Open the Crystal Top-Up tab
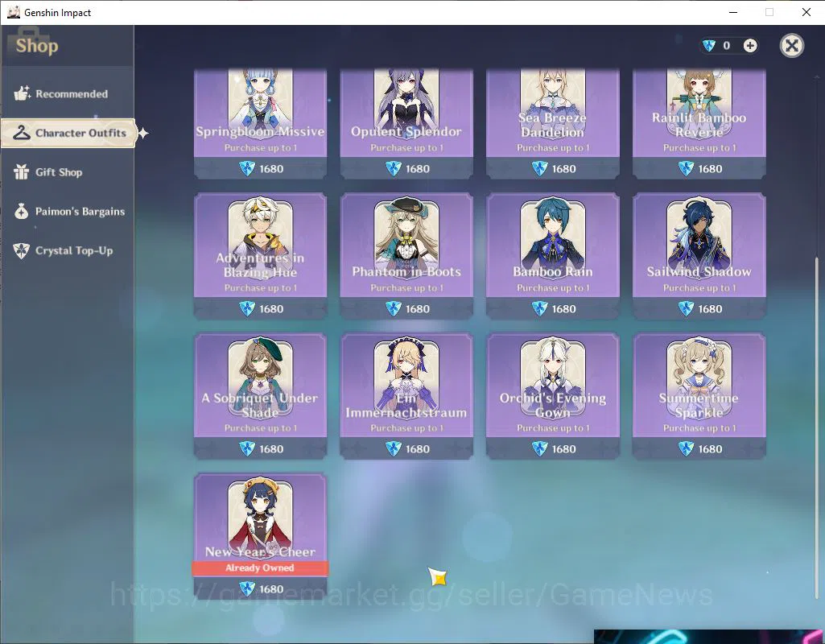This screenshot has height=644, width=825. click(68, 250)
